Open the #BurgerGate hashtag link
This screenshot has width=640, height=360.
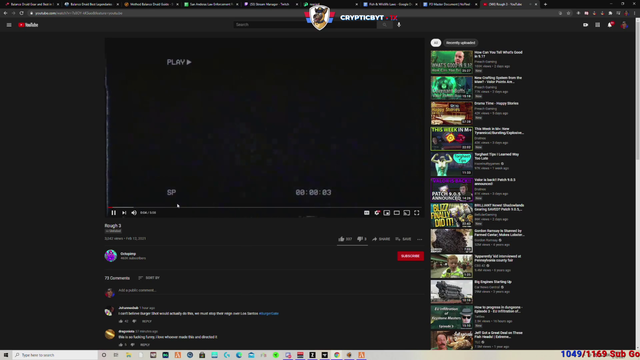(269, 313)
